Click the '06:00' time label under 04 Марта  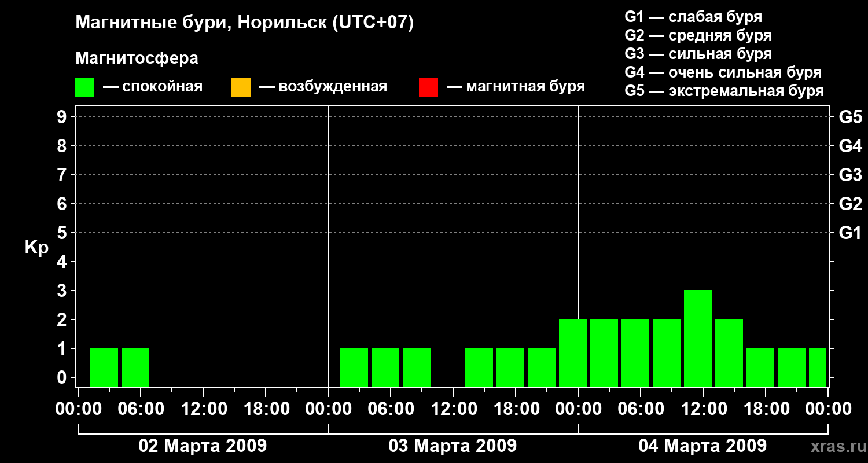641,409
